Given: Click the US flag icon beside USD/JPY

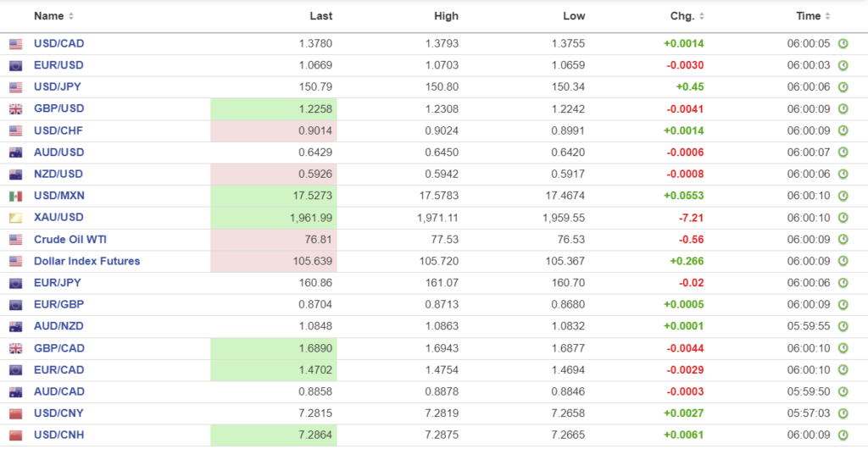Looking at the screenshot, I should [16, 87].
